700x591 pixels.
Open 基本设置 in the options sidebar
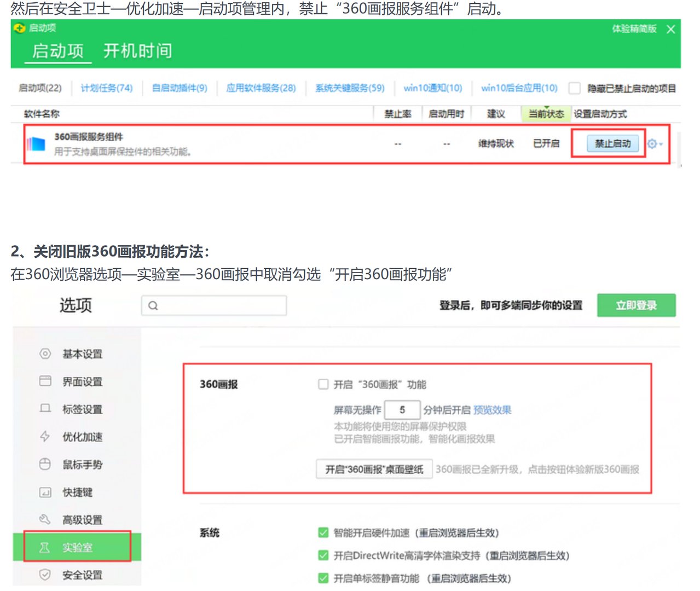pos(82,354)
